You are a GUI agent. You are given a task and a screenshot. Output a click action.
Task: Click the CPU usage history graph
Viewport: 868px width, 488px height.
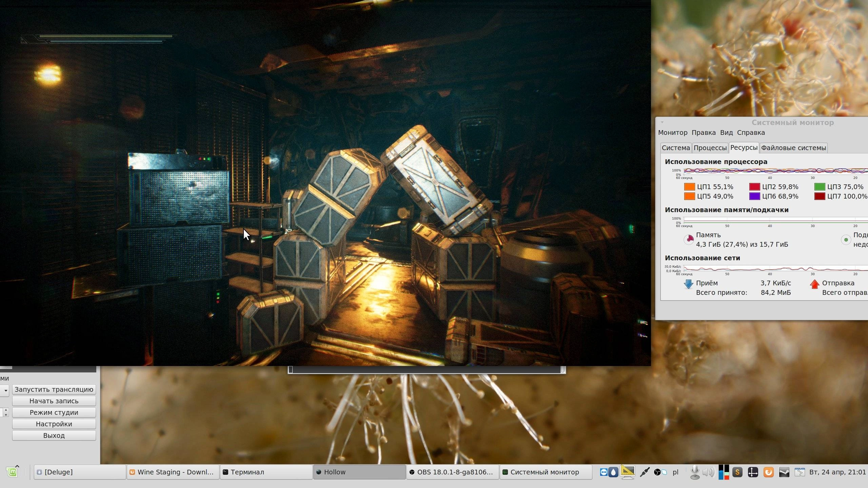point(776,171)
